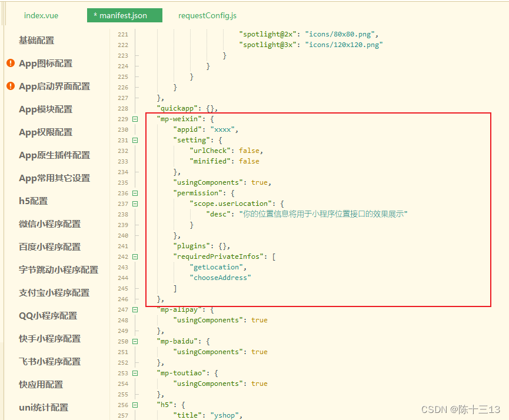Click the 你的位置信息 description string
Viewport: 509px width, 420px height.
(x=323, y=214)
